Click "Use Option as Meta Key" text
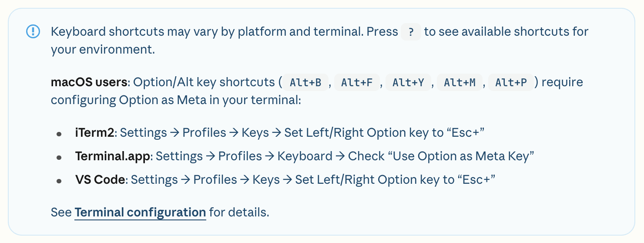This screenshot has height=243, width=644. click(463, 156)
